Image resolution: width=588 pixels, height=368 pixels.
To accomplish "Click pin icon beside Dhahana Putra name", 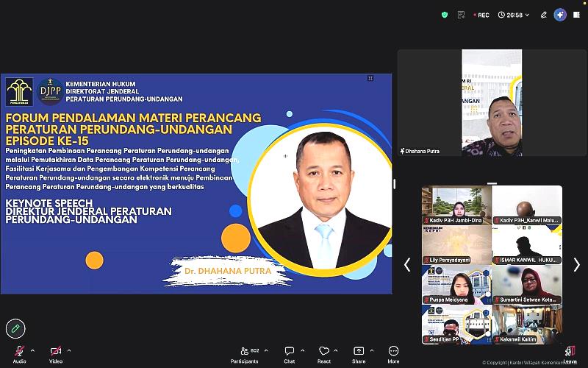I will pyautogui.click(x=402, y=151).
